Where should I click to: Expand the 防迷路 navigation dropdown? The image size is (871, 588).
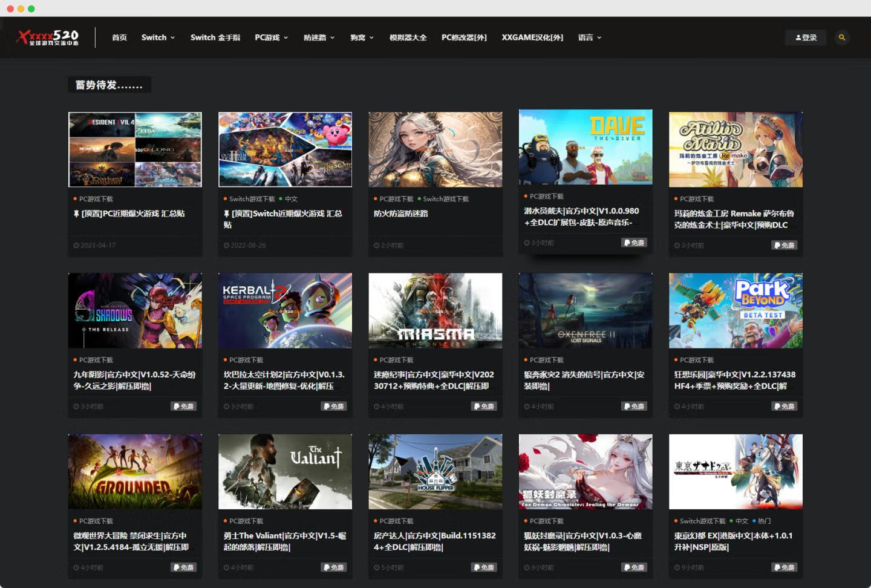coord(319,38)
